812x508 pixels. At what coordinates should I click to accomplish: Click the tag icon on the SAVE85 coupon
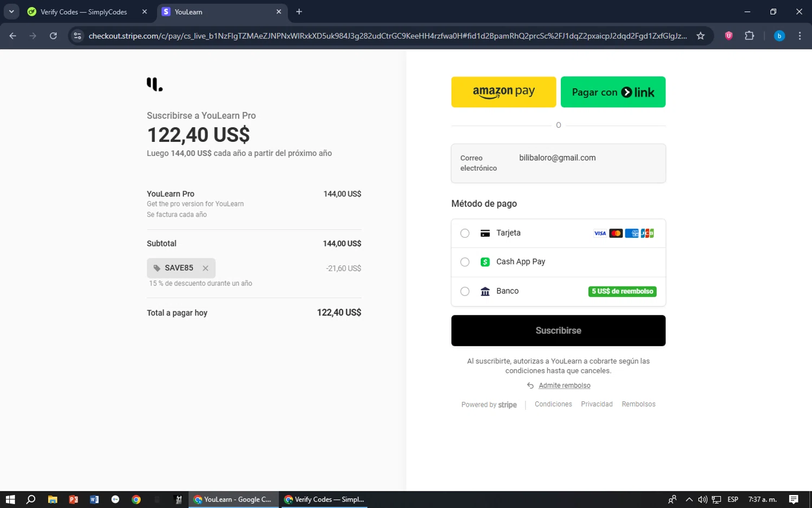coord(157,268)
